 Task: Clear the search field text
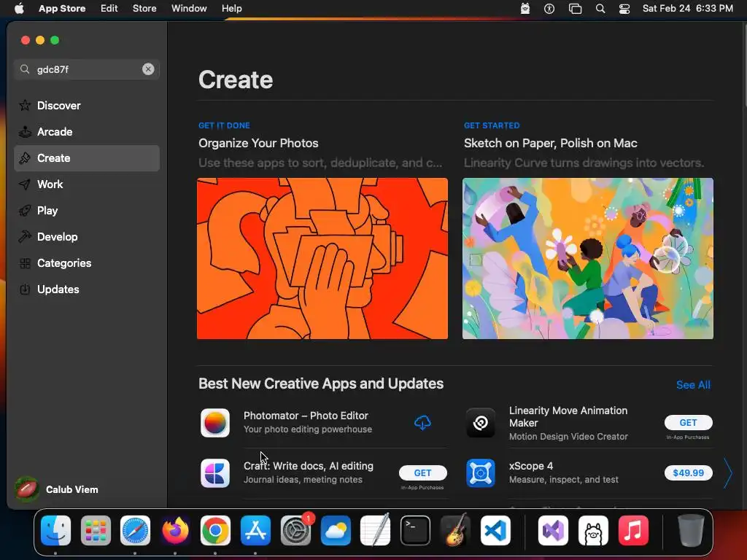(148, 69)
